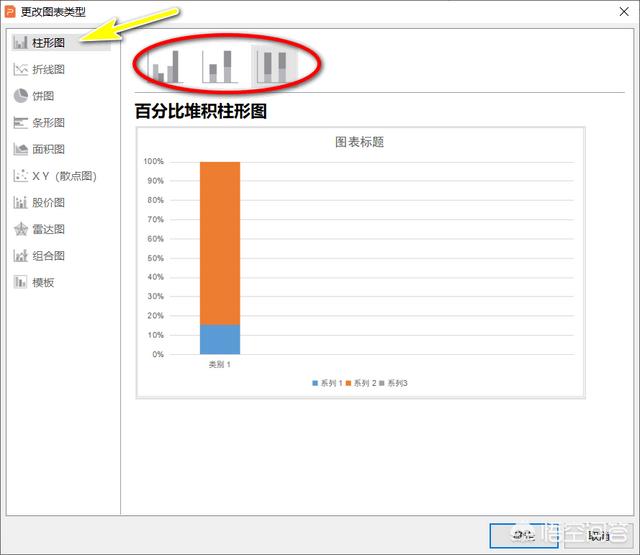
Task: Click the WPS presentation icon in title bar
Action: (10, 11)
